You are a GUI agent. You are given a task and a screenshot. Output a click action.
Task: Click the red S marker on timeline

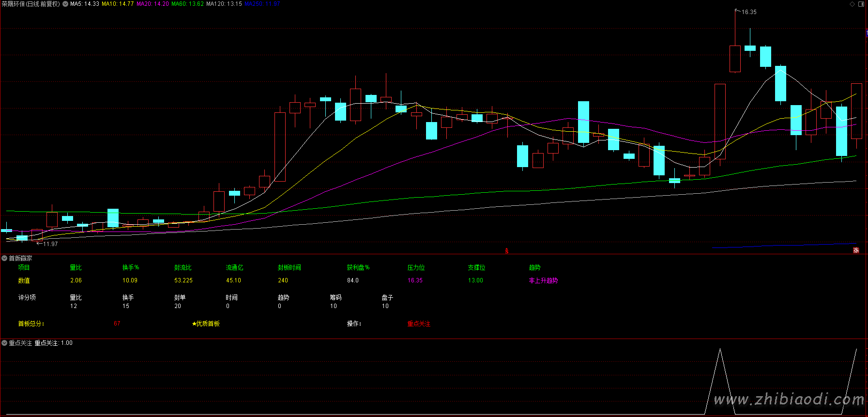click(x=507, y=251)
